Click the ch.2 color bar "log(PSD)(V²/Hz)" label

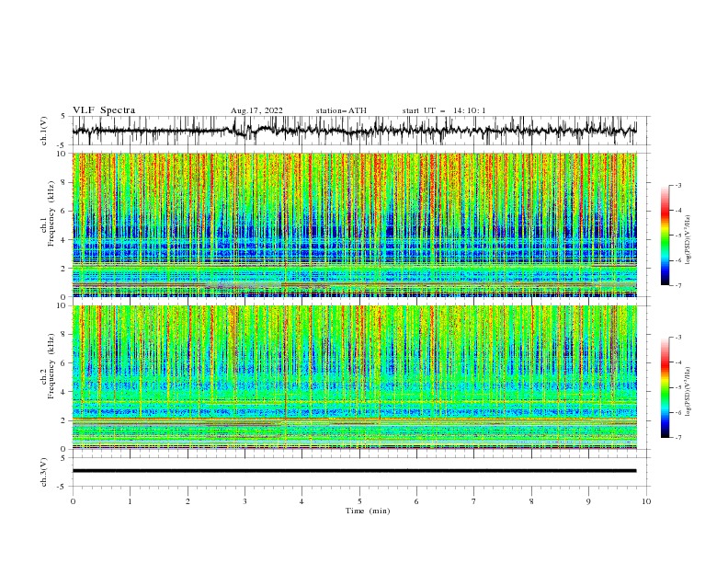click(688, 392)
